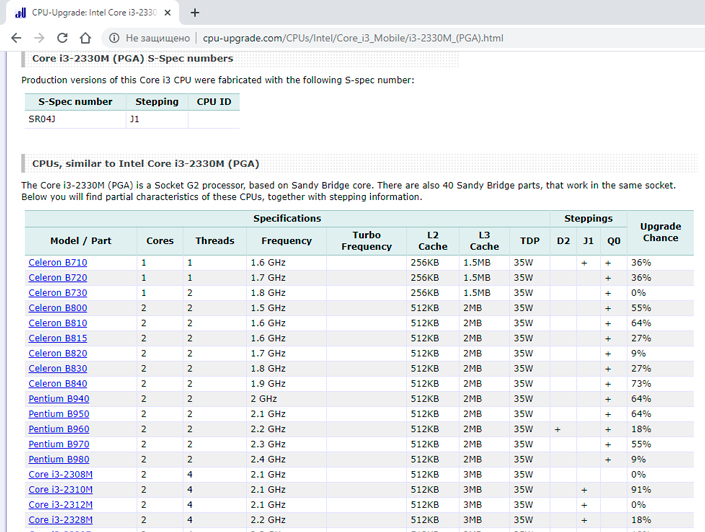Open the Pentium B950 link
The width and height of the screenshot is (705, 532).
point(58,414)
